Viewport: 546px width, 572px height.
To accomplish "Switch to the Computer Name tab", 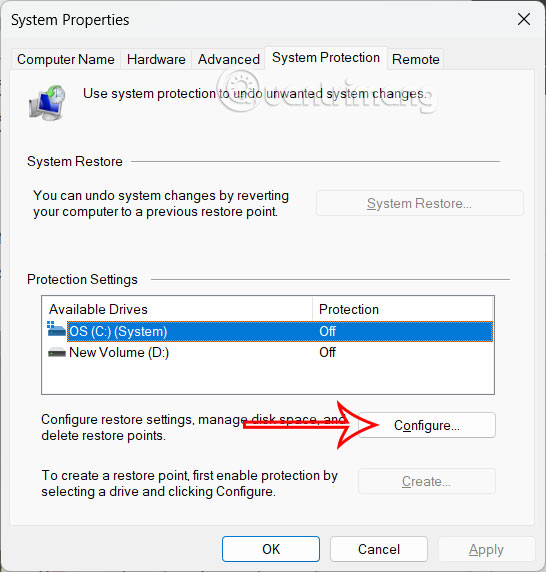I will (x=66, y=59).
